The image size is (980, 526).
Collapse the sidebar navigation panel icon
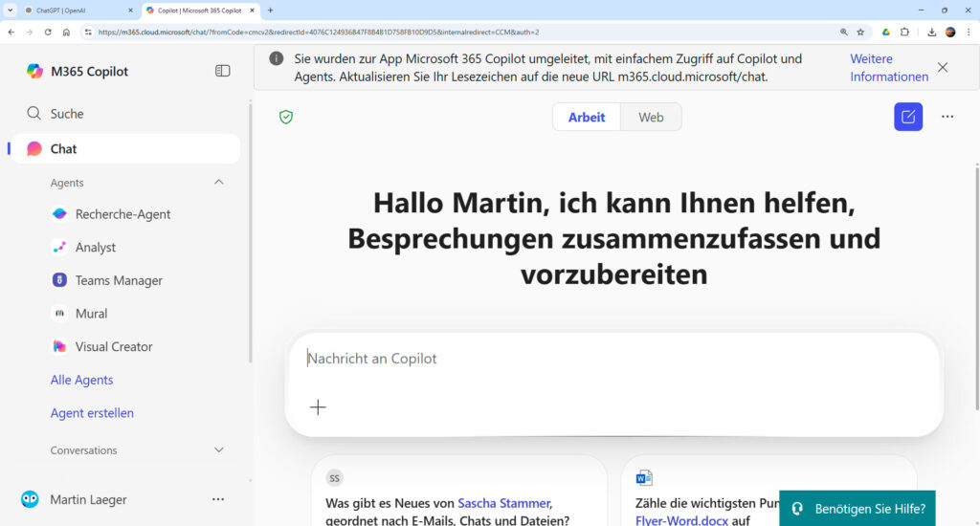tap(222, 71)
